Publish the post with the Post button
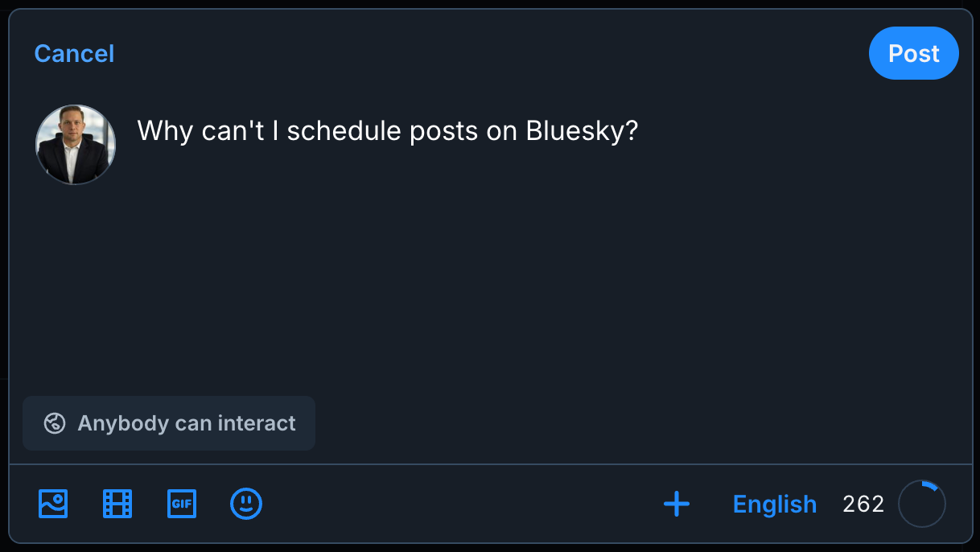 tap(914, 53)
